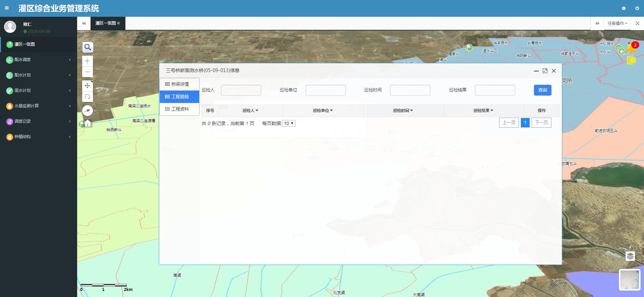Screen dimensions: 644x297
Task: Open the map layers stack icon
Action: [630, 256]
